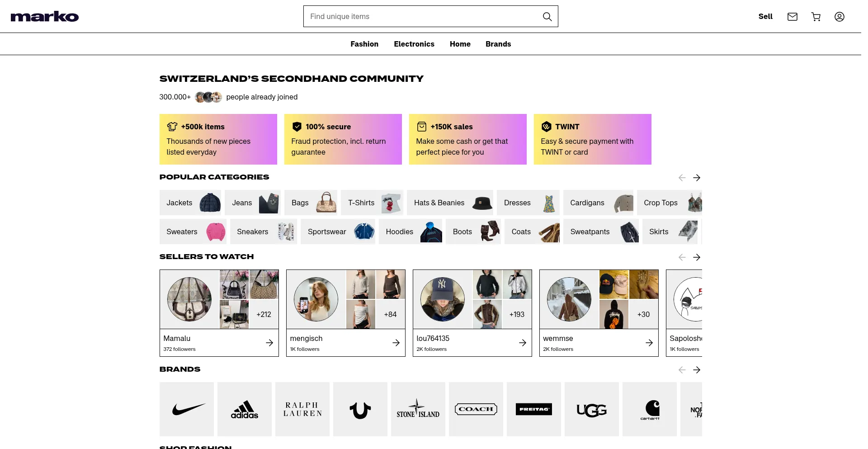Select the Carhartt brand logo tile

pyautogui.click(x=650, y=409)
